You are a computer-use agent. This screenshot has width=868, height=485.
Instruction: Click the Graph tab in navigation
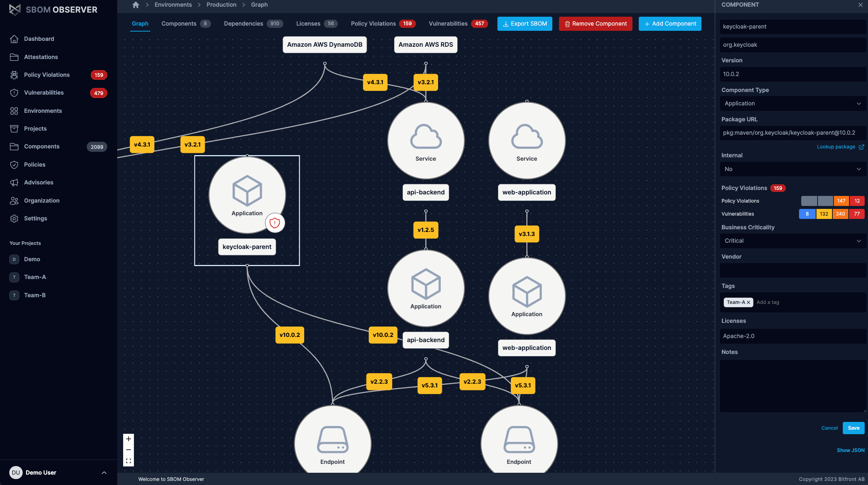pos(140,24)
